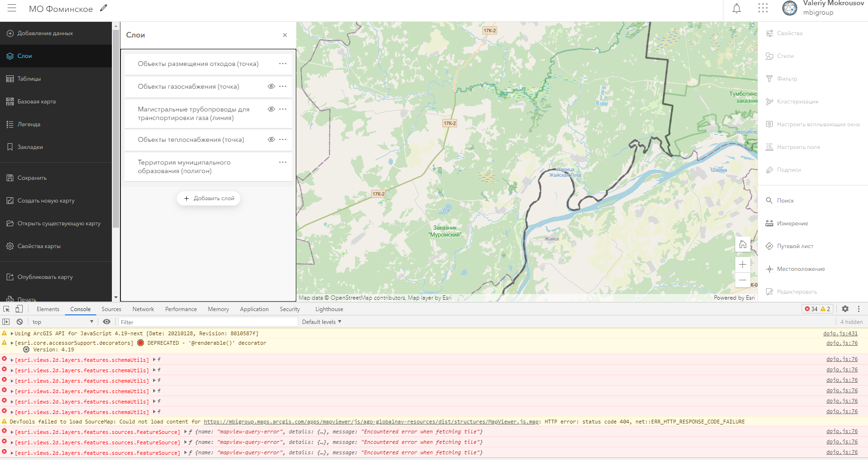Viewport: 868px width, 460px height.
Task: Switch to DevTools Lighthouse tab
Action: click(329, 309)
